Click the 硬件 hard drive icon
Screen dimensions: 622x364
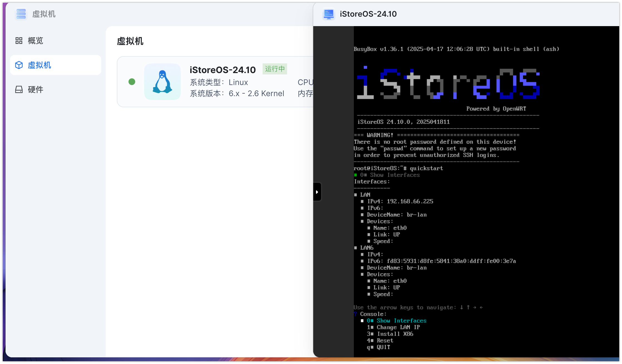pyautogui.click(x=19, y=89)
